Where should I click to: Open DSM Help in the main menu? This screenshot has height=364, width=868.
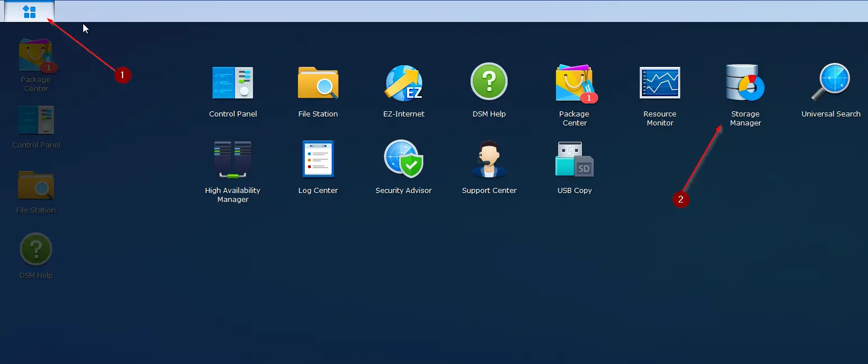489,82
